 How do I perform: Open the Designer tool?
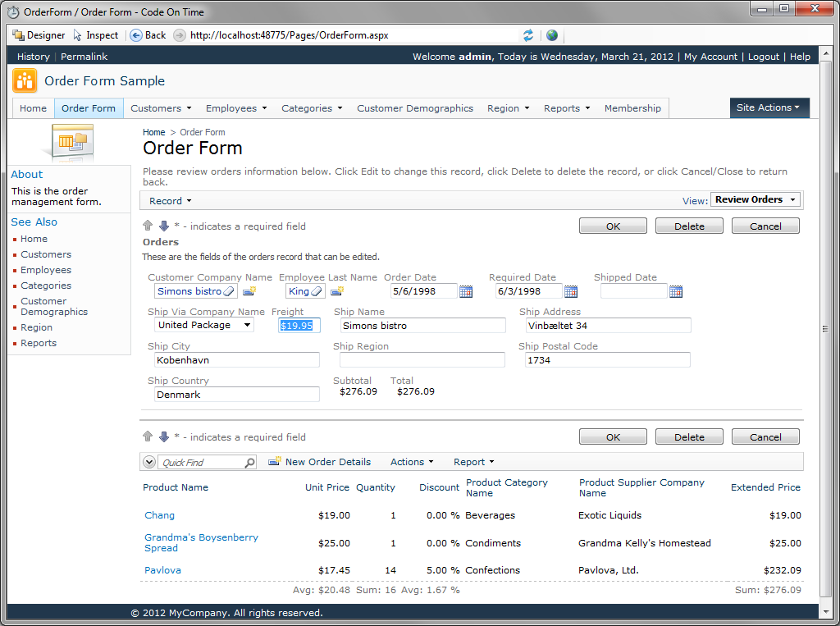tap(39, 35)
